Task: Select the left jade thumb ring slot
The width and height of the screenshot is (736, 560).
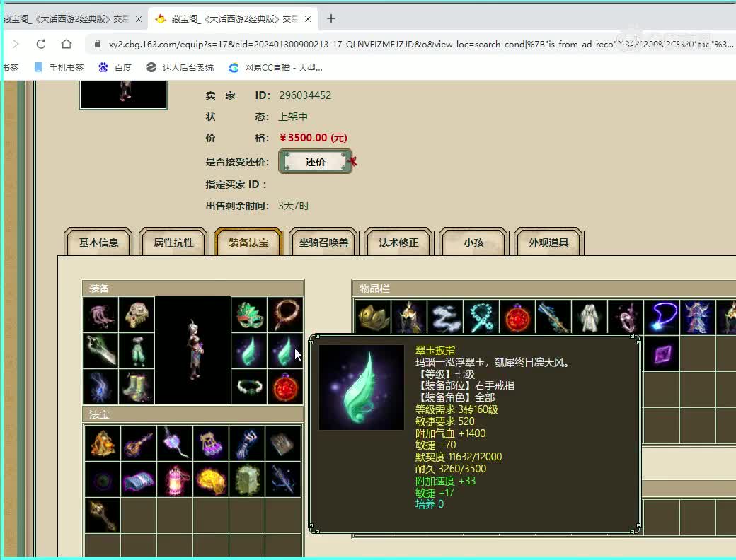Action: coord(249,351)
